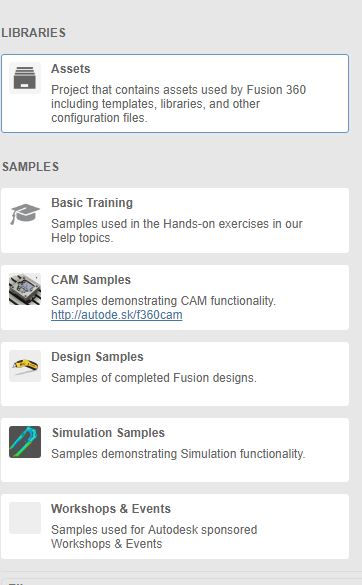This screenshot has width=362, height=585.
Task: Click the Basic Training graduation cap icon
Action: click(25, 213)
